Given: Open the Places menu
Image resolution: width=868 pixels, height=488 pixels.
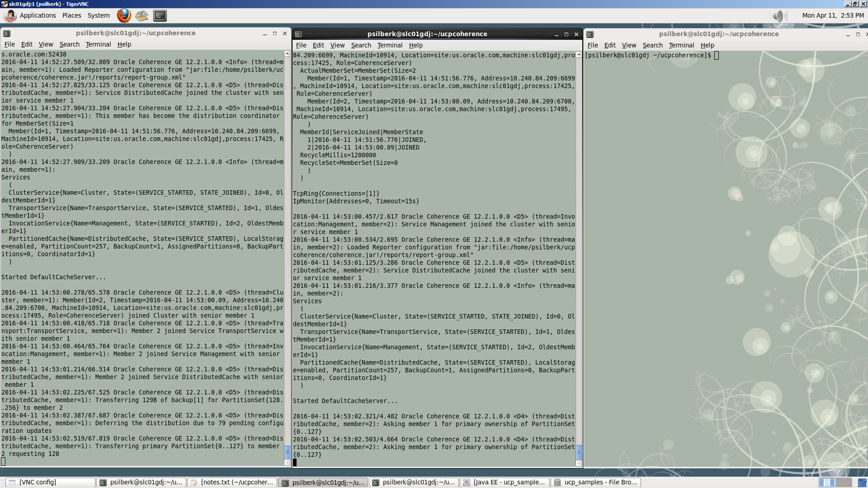Looking at the screenshot, I should [x=71, y=15].
